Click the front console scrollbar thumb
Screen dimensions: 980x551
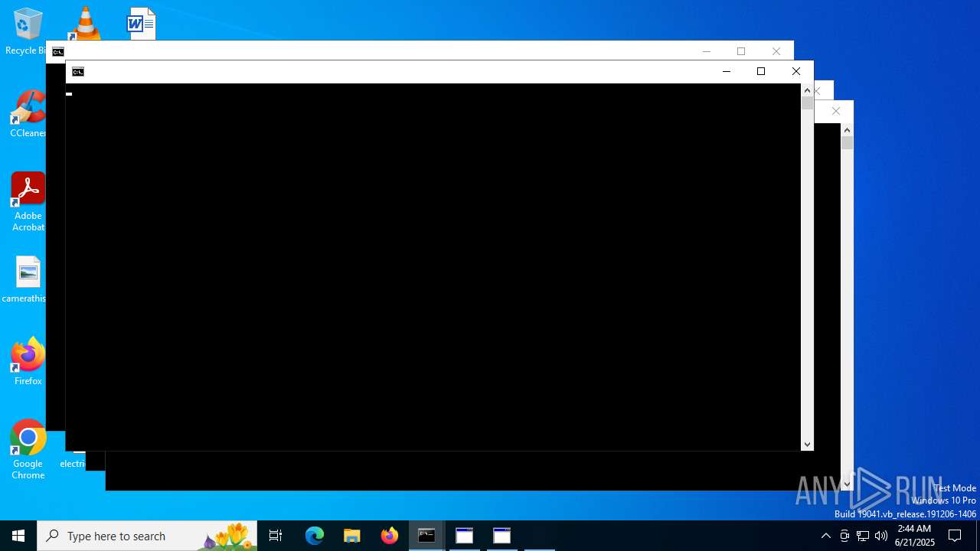807,103
